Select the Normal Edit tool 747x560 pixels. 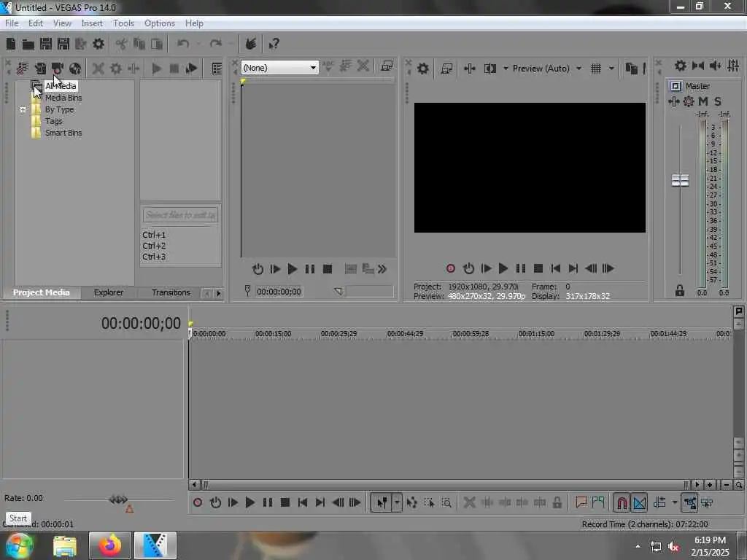(382, 502)
